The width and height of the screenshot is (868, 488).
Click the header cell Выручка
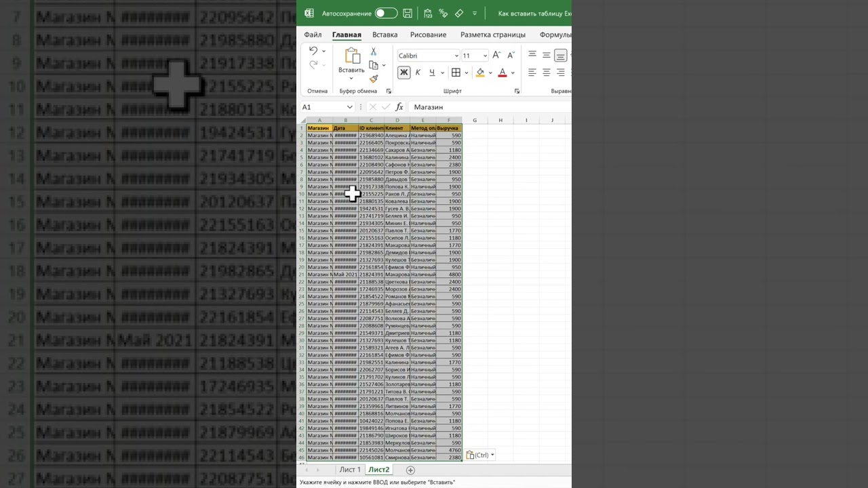[449, 128]
